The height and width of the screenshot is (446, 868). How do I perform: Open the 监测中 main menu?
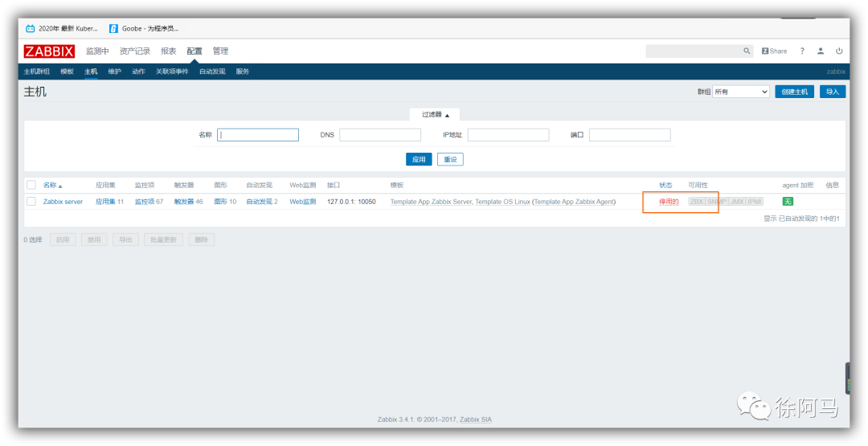97,51
